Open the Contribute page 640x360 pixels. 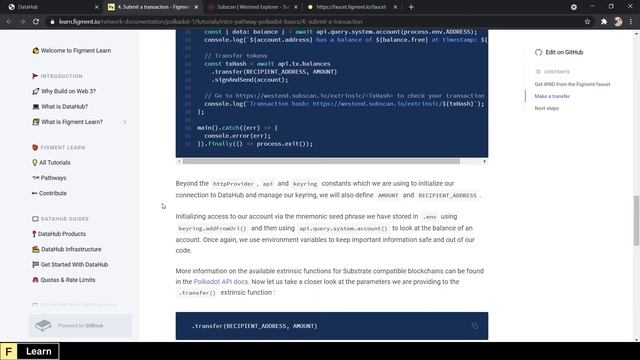coord(49,193)
